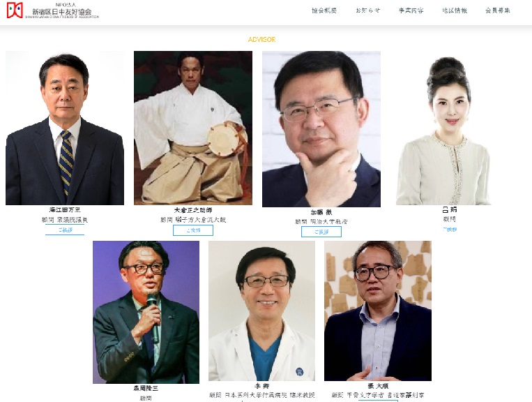Click the greeting button under 大倉正之助
Screen dimensions: 532x402
(193, 230)
